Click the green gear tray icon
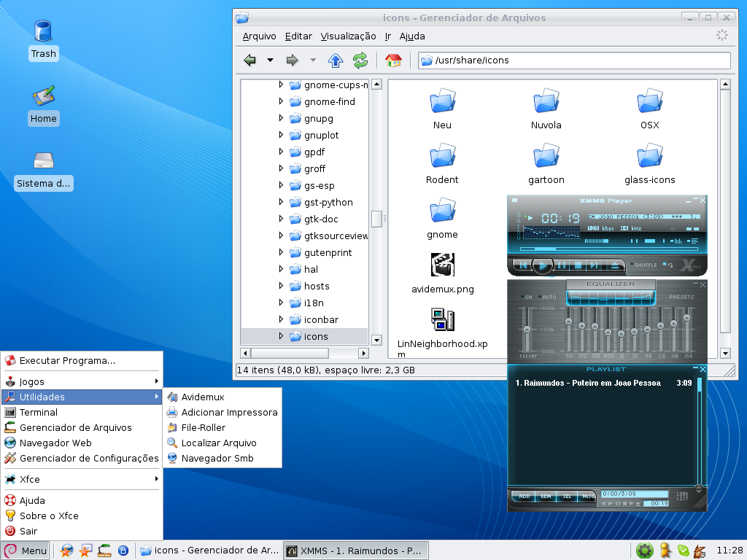The width and height of the screenshot is (747, 560). click(645, 551)
